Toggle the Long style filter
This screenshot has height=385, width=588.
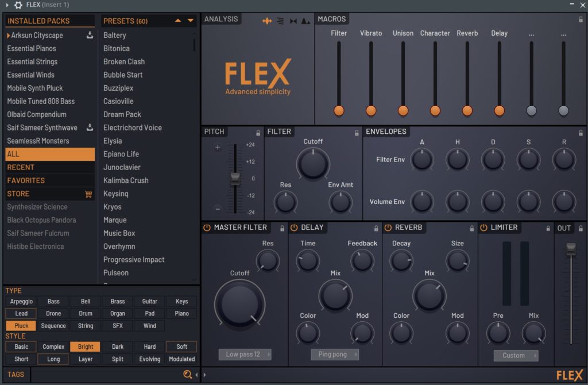[x=53, y=359]
